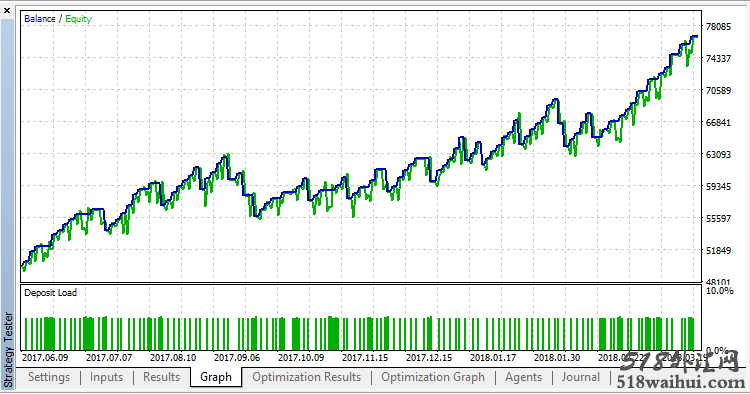This screenshot has height=394, width=750.
Task: Click the 10.0% deposit load label
Action: pyautogui.click(x=719, y=291)
